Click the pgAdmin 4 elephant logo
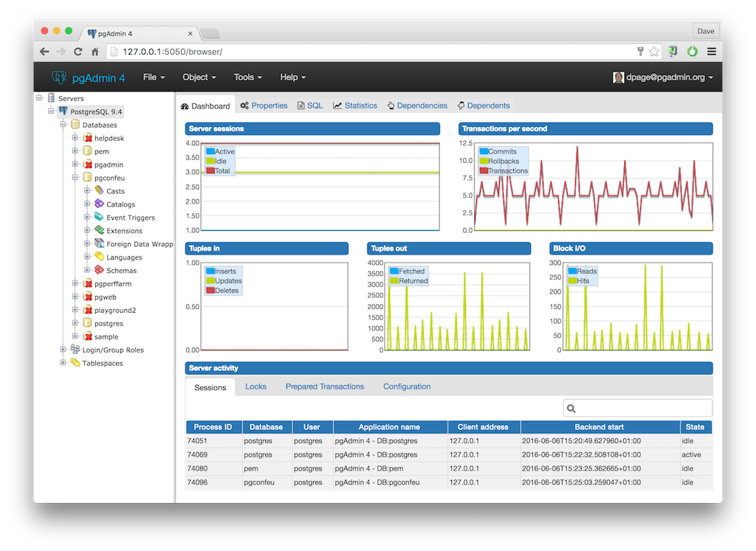Screen dimensions: 756x551 click(59, 77)
